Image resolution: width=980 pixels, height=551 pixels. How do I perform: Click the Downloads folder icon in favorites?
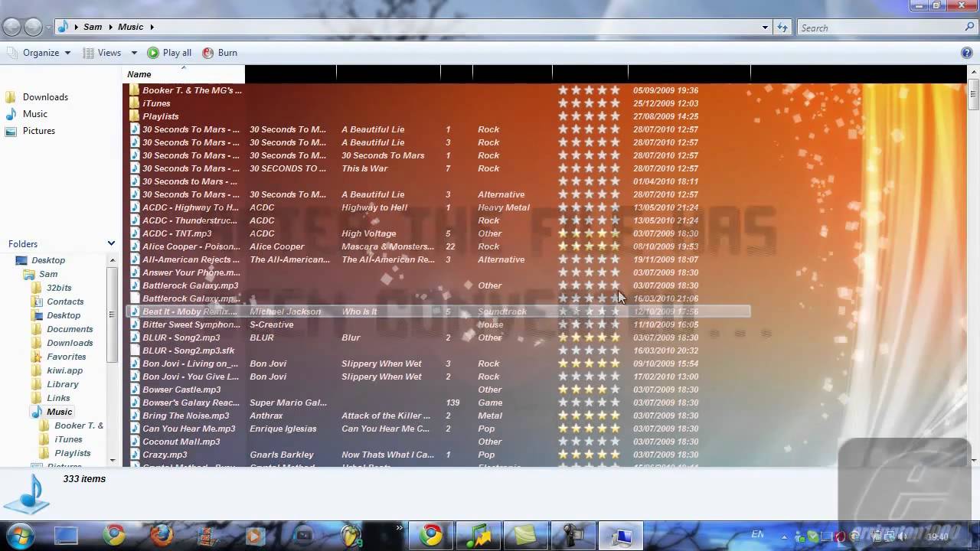coord(11,97)
